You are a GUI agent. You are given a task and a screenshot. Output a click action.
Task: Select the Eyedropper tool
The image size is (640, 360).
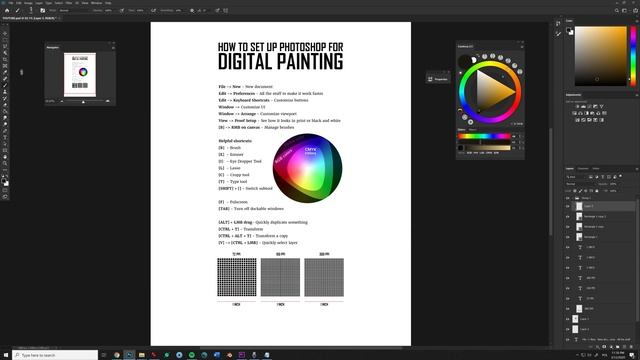click(5, 72)
